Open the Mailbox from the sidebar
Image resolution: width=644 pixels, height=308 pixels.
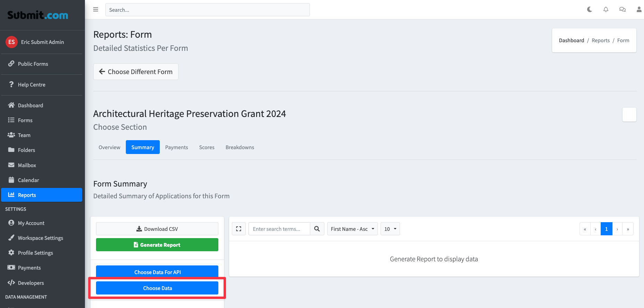27,165
